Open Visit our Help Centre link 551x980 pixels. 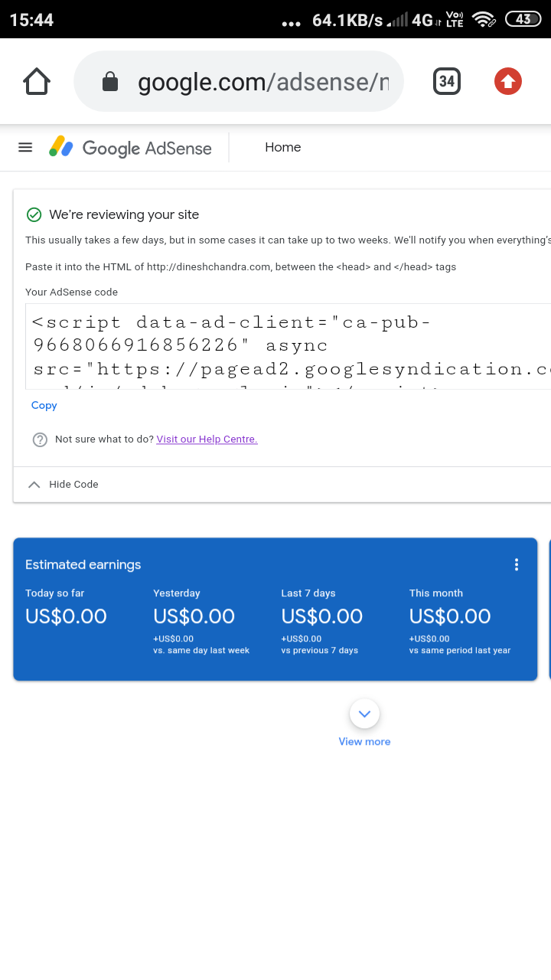207,439
